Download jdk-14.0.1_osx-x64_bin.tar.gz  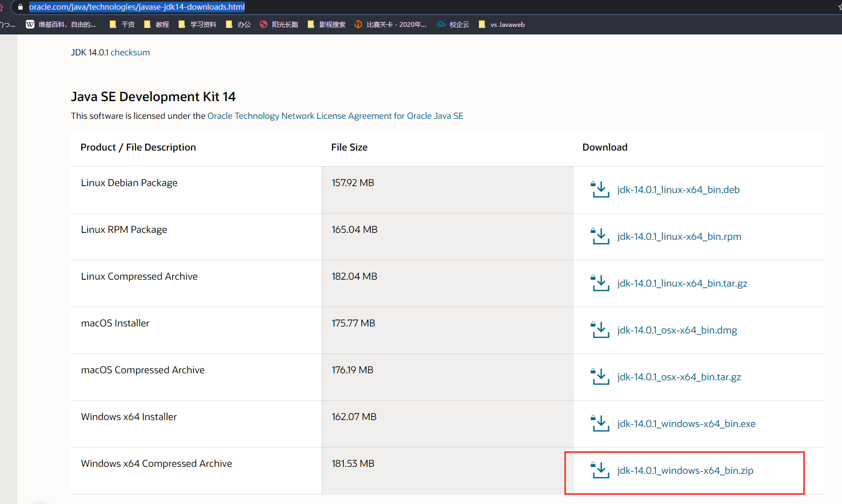tap(679, 377)
